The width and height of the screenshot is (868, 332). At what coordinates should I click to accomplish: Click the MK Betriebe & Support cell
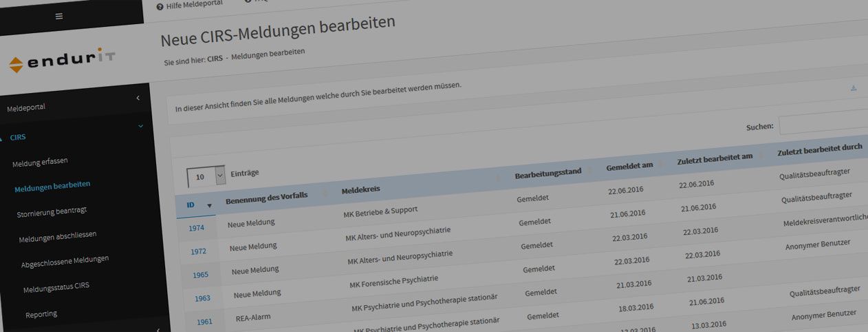[x=380, y=212]
